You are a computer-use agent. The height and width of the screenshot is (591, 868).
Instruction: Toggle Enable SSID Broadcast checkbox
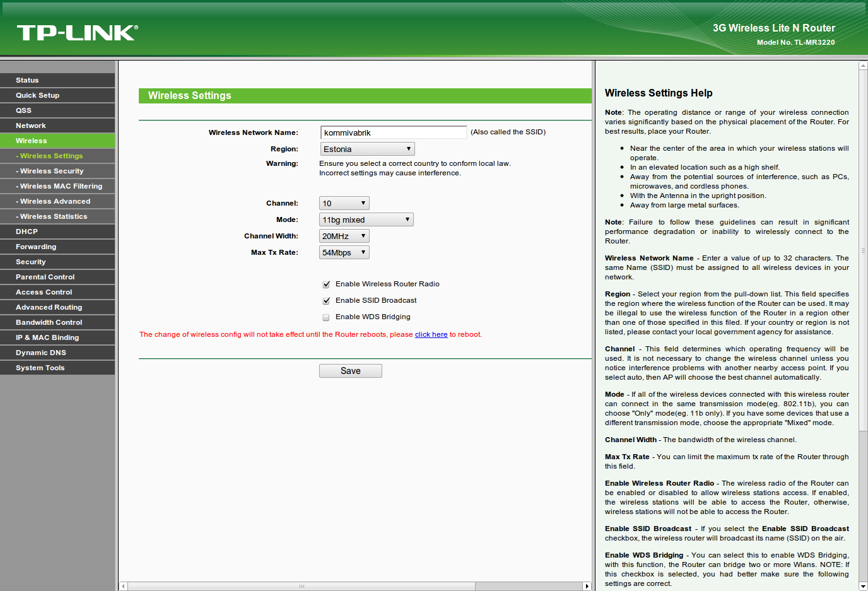click(x=326, y=301)
